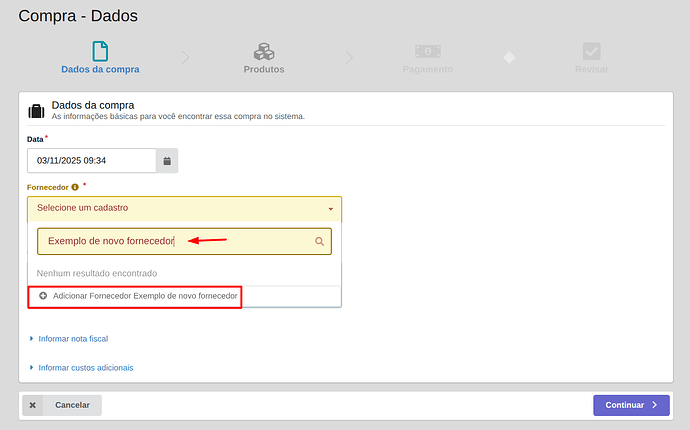Open the Selecione um cadastro dropdown

click(x=184, y=209)
